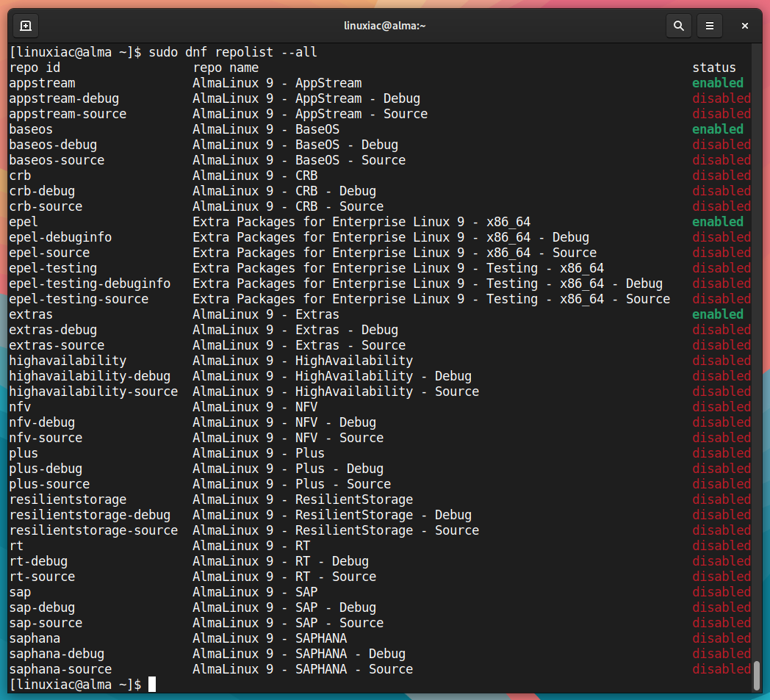Click the search icon in header bar
This screenshot has width=770, height=700.
(679, 26)
